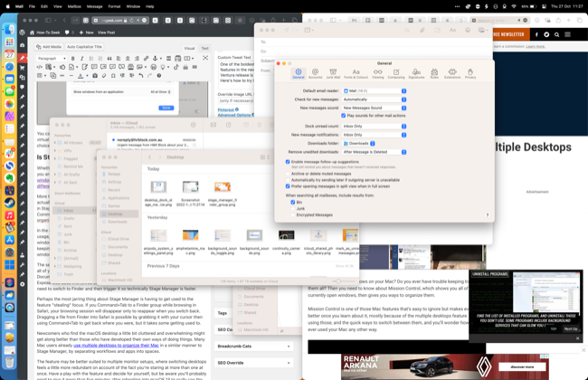Toggle Play sounds for other mail actions
Viewport: 588px width, 380px height.
(x=344, y=116)
